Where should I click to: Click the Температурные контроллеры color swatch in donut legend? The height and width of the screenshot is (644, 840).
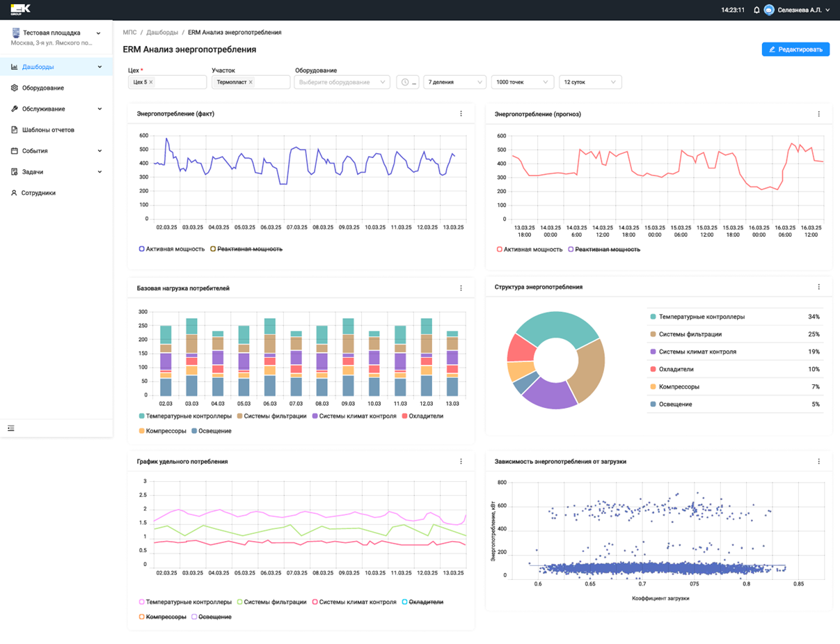click(653, 317)
